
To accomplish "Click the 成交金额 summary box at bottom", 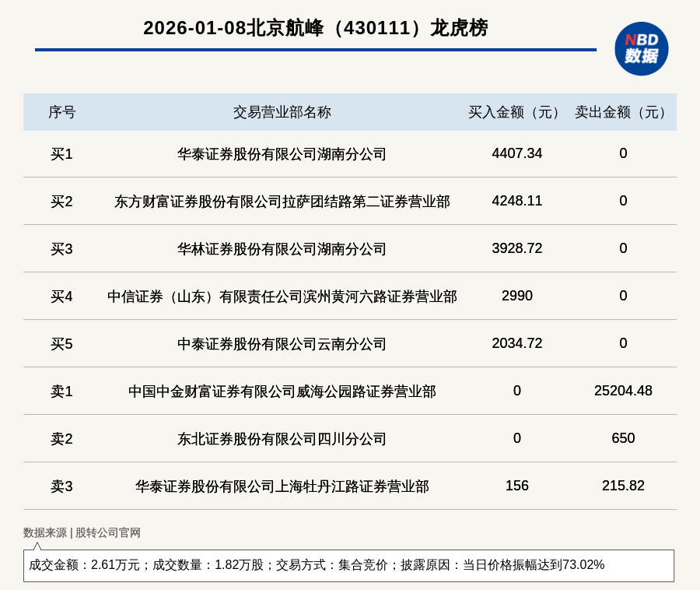I will click(x=348, y=565).
